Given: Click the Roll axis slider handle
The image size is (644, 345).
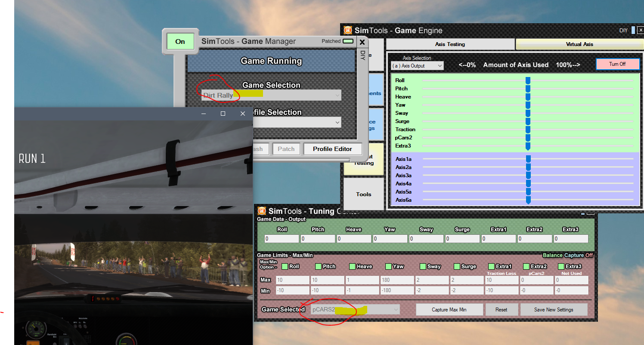Looking at the screenshot, I should [x=528, y=80].
